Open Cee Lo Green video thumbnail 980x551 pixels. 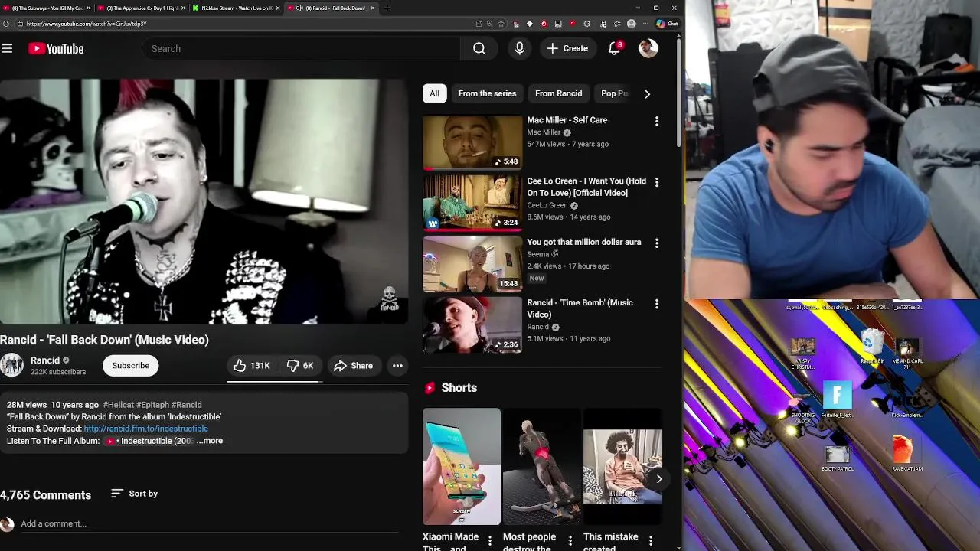[472, 203]
